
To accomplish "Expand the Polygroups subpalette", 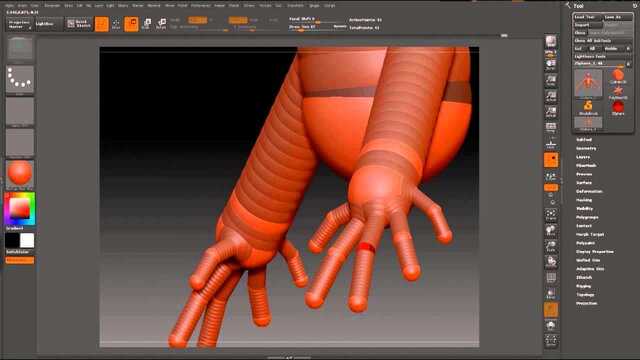I will click(587, 218).
